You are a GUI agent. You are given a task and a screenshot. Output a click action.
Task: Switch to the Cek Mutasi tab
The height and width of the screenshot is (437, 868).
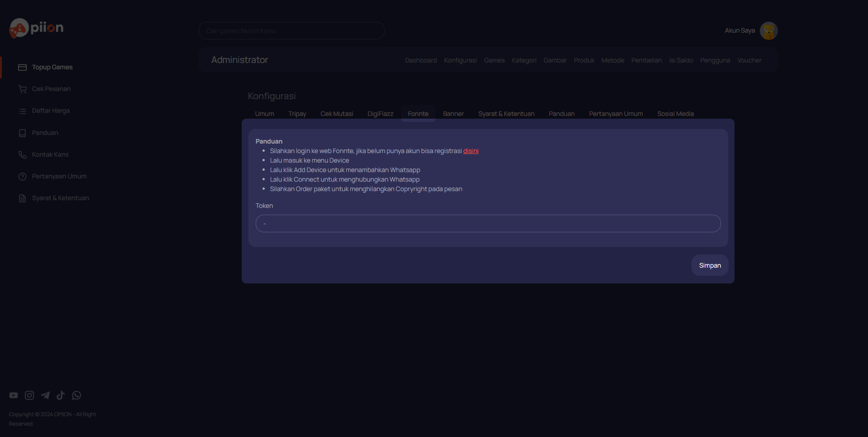tap(337, 114)
